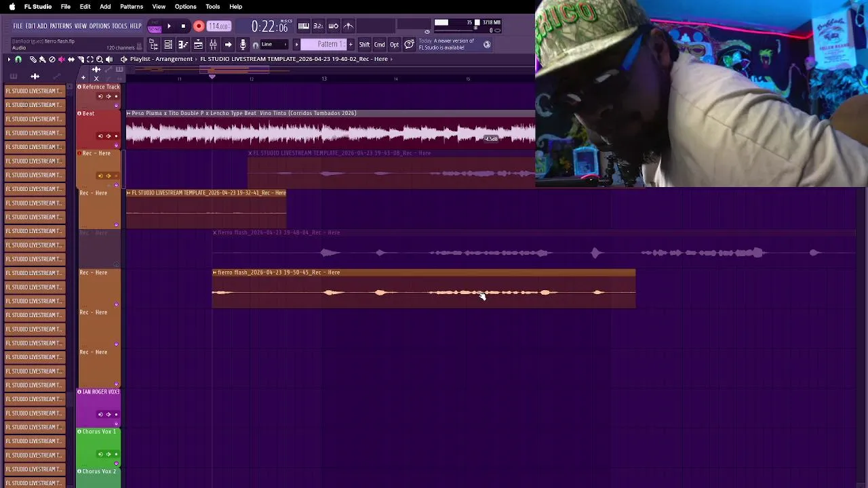Toggle Pat/Song mode switch

[x=155, y=26]
